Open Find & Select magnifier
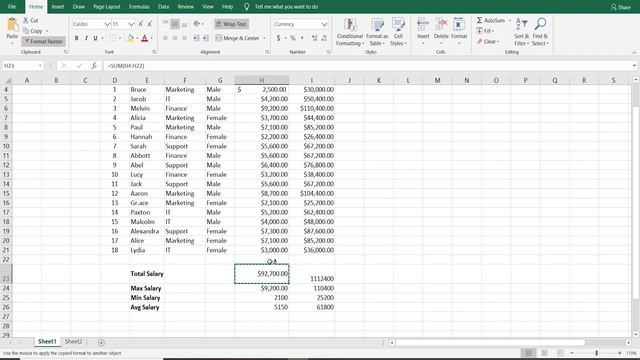The image size is (640, 360). click(x=540, y=32)
